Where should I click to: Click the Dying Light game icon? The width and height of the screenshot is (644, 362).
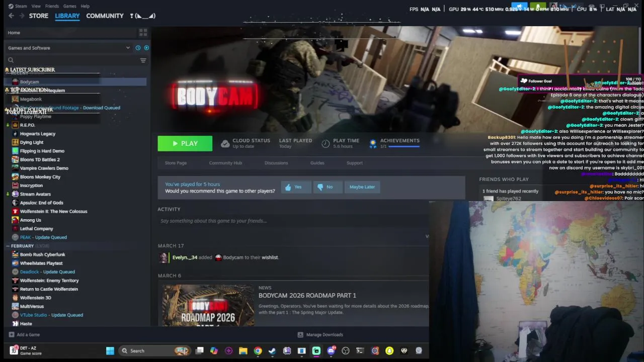click(x=15, y=142)
